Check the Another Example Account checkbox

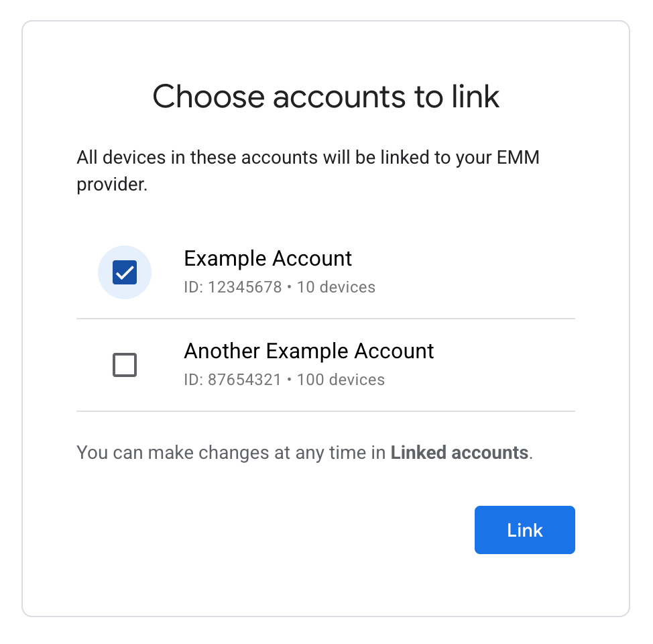tap(125, 365)
